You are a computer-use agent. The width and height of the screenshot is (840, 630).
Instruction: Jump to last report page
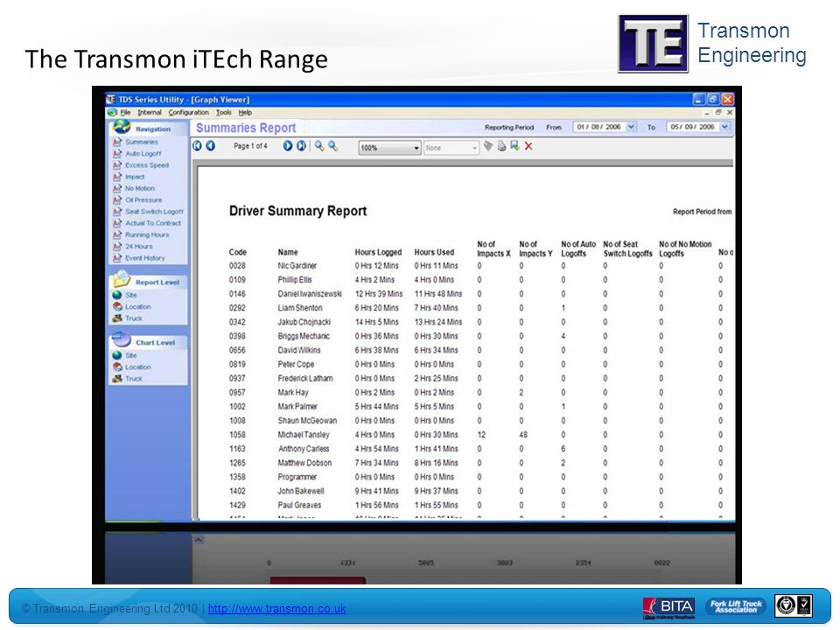302,146
